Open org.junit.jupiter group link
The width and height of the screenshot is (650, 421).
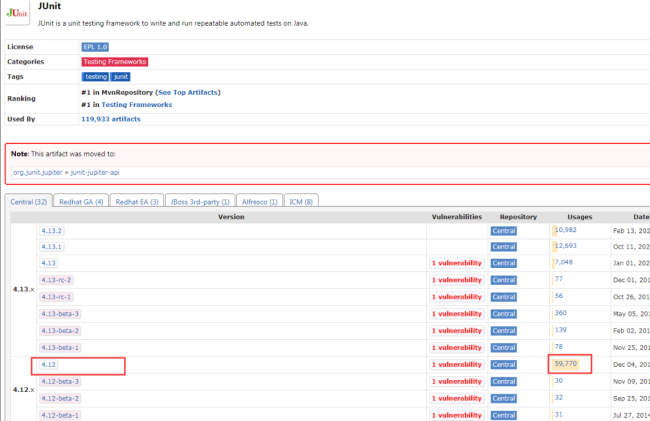[x=38, y=172]
